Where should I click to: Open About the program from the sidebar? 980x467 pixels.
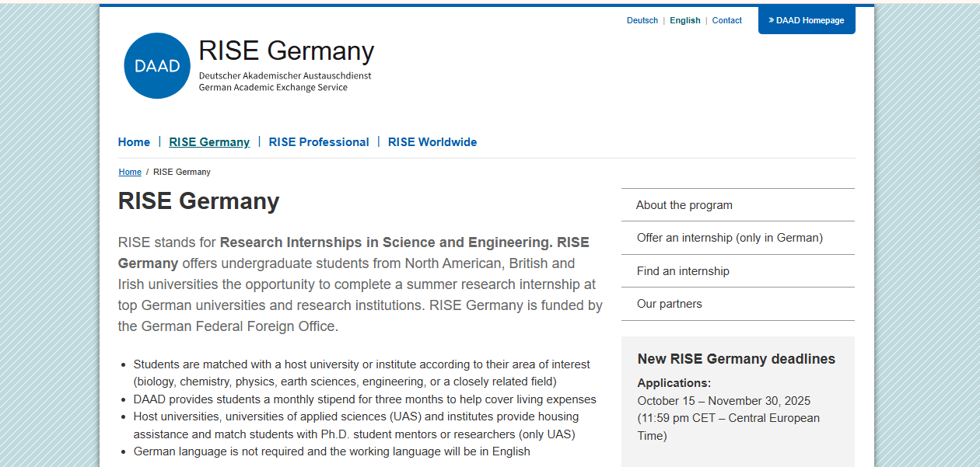point(684,204)
